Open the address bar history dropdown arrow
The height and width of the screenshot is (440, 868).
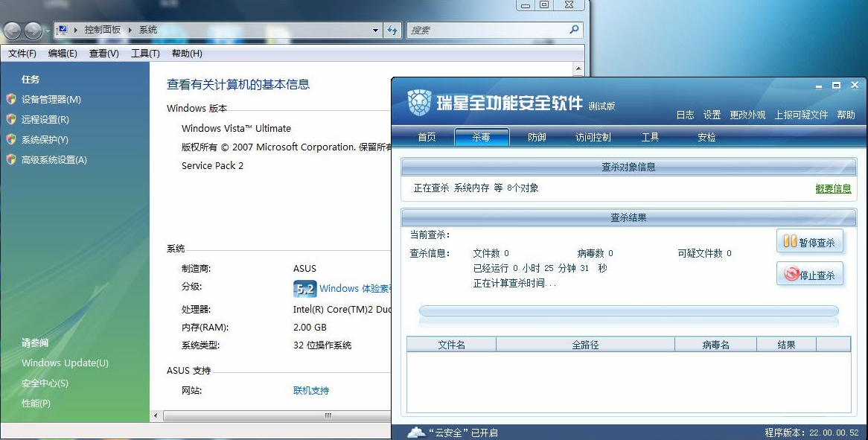[x=375, y=31]
